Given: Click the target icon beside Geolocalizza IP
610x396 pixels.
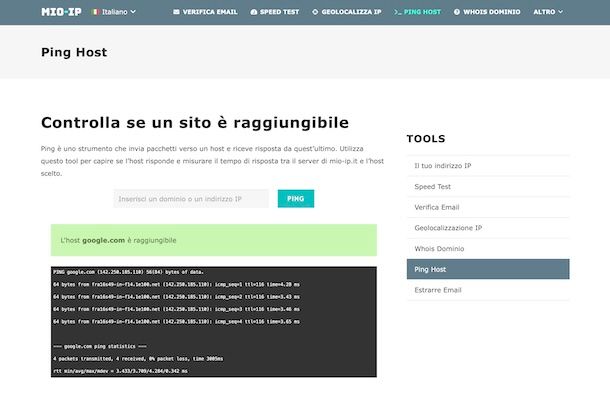Looking at the screenshot, I should (315, 12).
